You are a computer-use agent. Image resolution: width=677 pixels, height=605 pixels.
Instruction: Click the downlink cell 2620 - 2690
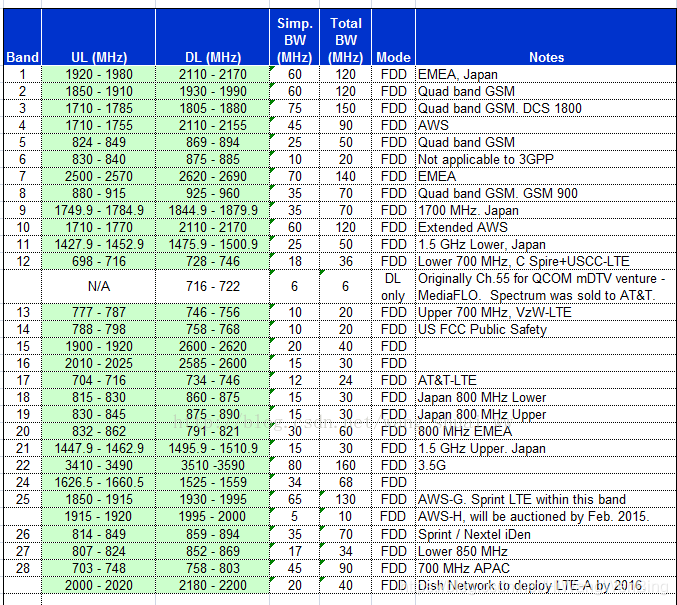tap(212, 176)
